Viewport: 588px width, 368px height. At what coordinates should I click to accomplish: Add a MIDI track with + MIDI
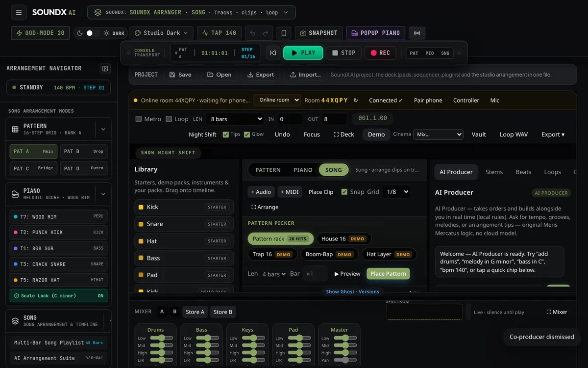[290, 192]
